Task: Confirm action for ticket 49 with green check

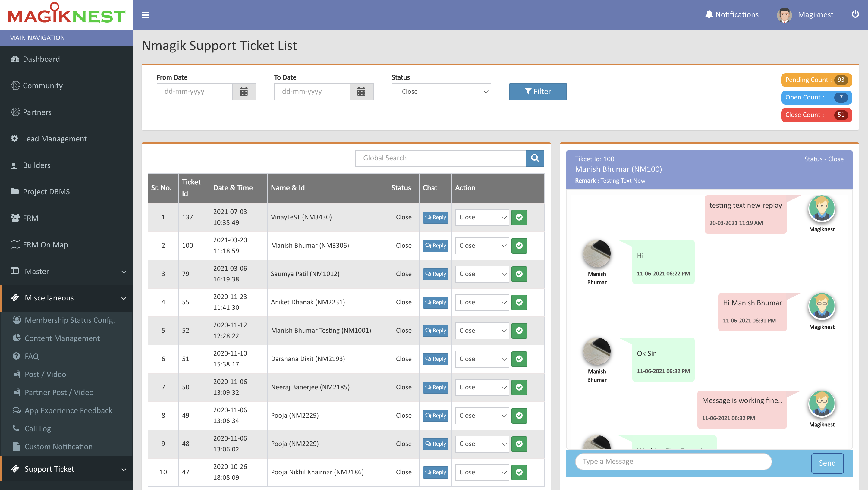Action: [x=519, y=416]
